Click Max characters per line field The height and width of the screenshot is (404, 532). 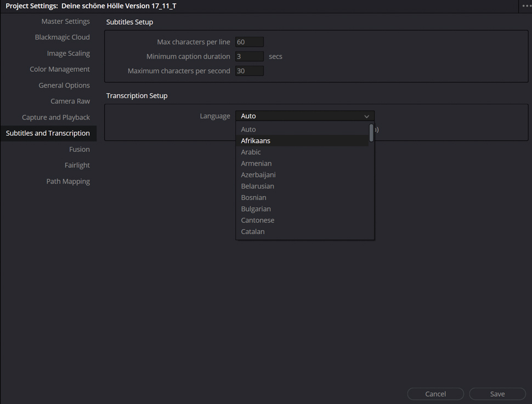pos(250,42)
